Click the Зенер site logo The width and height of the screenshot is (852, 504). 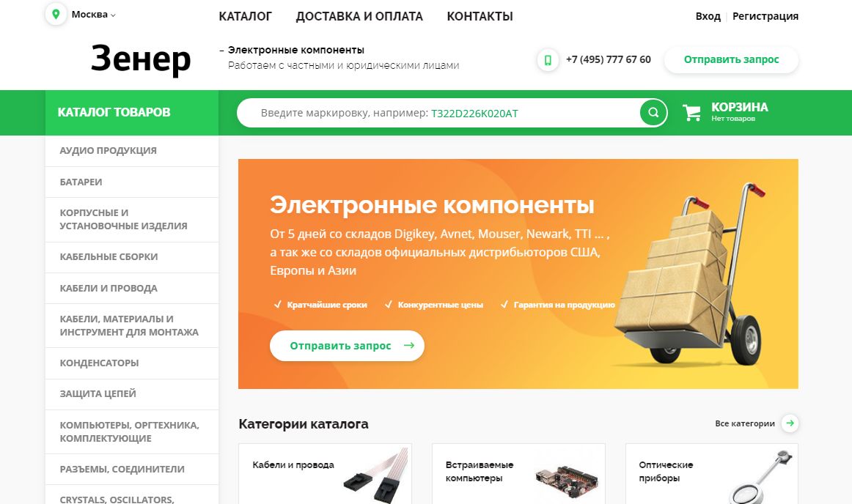tap(141, 59)
